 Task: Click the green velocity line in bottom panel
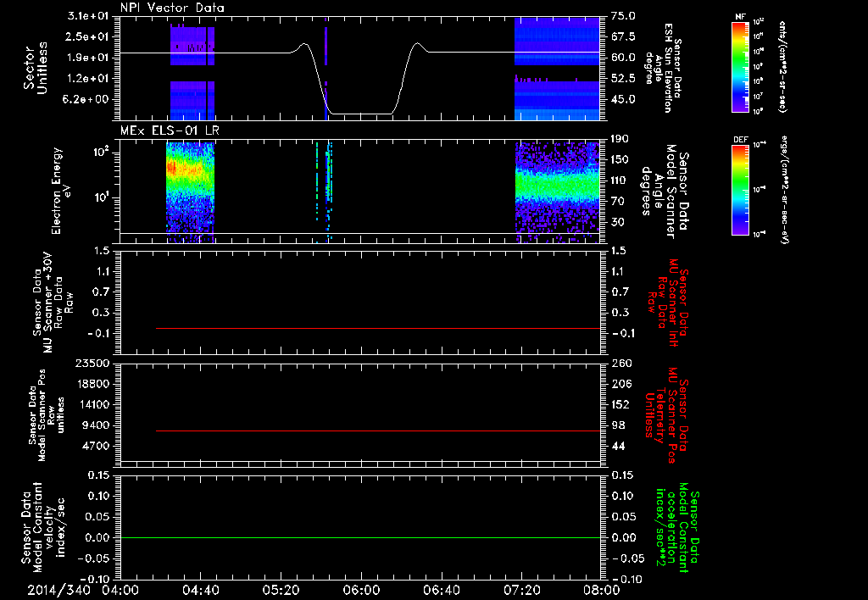pos(359,537)
